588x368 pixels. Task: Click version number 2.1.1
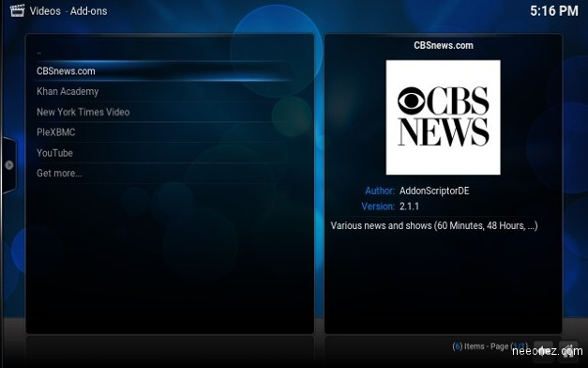pos(409,207)
